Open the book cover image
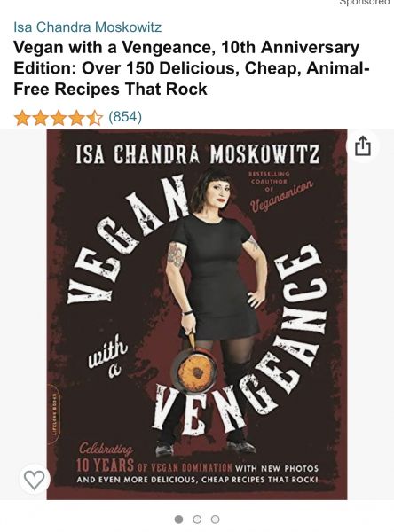Screen dimensions: 394x532 (x=197, y=315)
